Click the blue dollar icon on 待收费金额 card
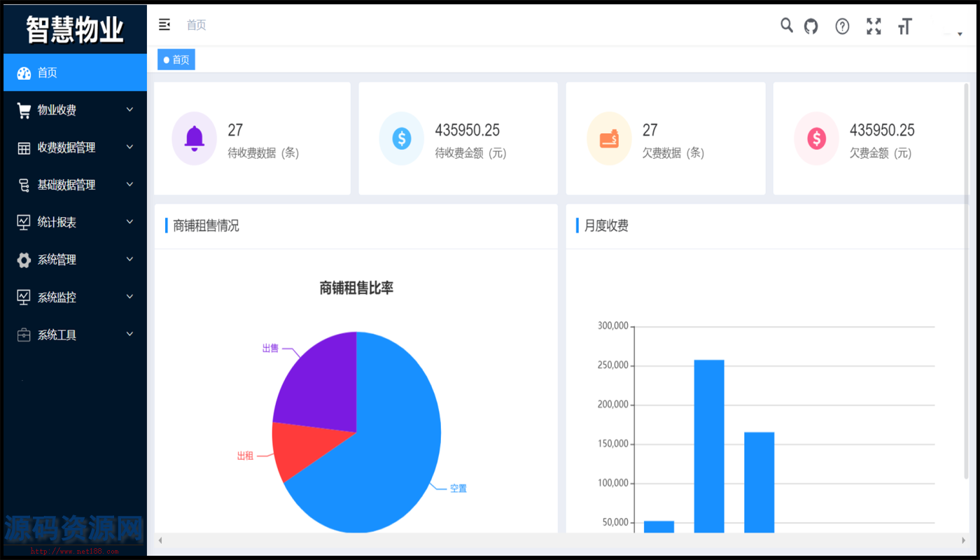The height and width of the screenshot is (560, 980). 401,138
